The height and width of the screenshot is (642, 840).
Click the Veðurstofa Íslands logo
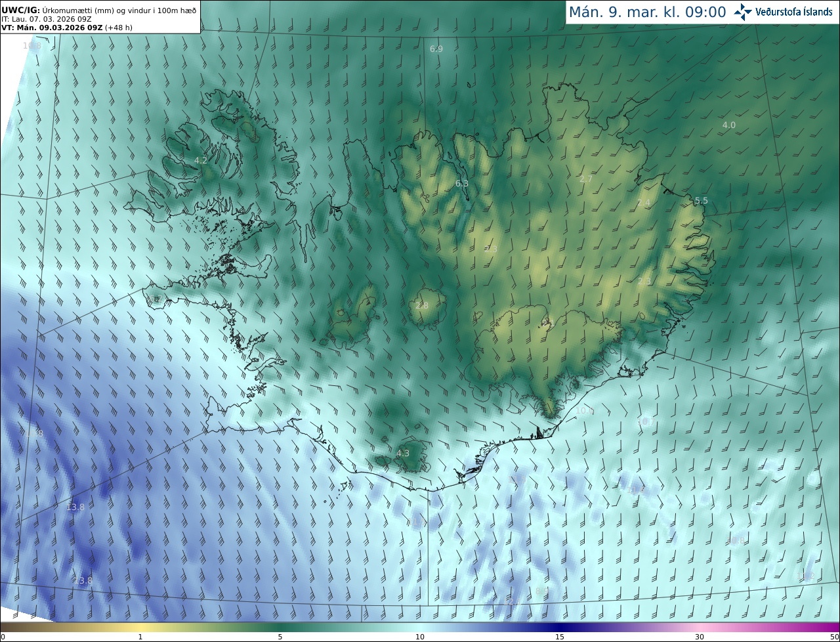tap(783, 12)
